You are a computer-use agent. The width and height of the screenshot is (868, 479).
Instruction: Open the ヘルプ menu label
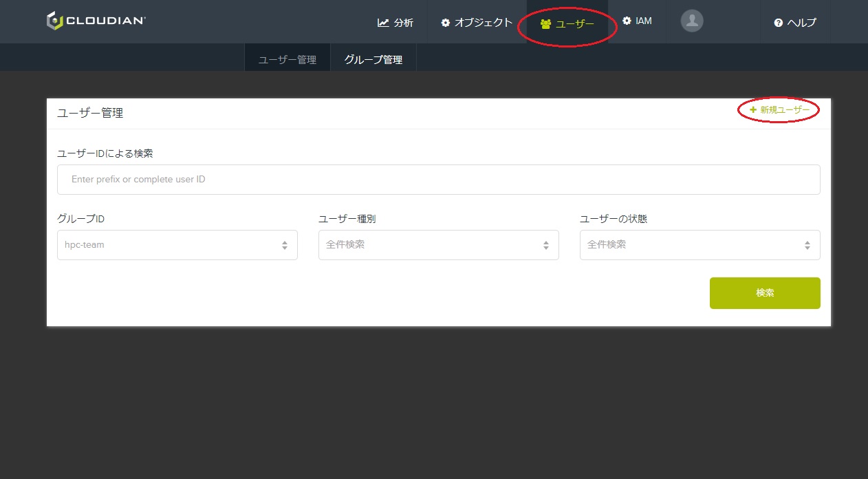801,23
